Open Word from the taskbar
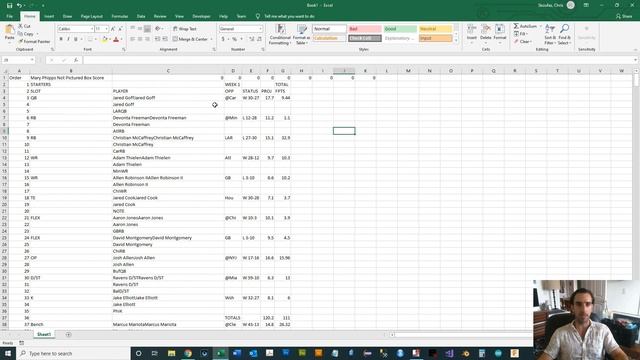The height and width of the screenshot is (360, 640). pyautogui.click(x=237, y=353)
